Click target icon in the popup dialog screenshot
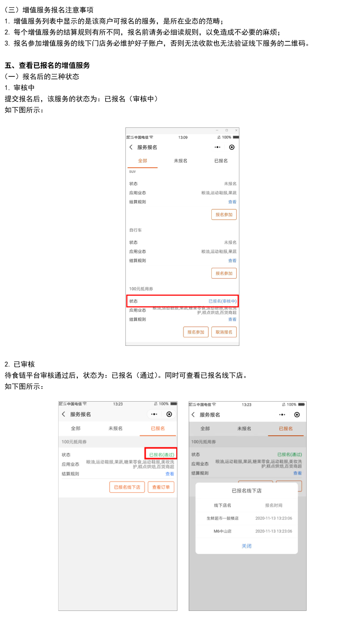This screenshot has height=620, width=364. [x=297, y=415]
